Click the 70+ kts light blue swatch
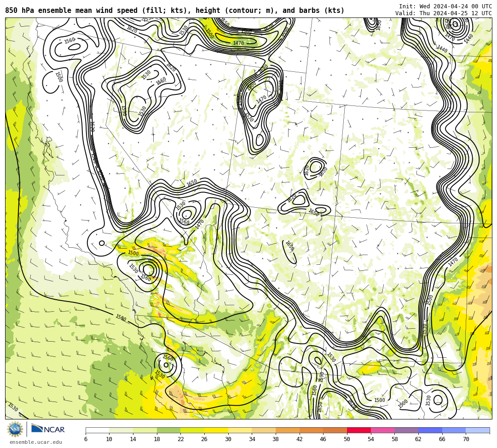Image resolution: width=497 pixels, height=448 pixels. 478,430
